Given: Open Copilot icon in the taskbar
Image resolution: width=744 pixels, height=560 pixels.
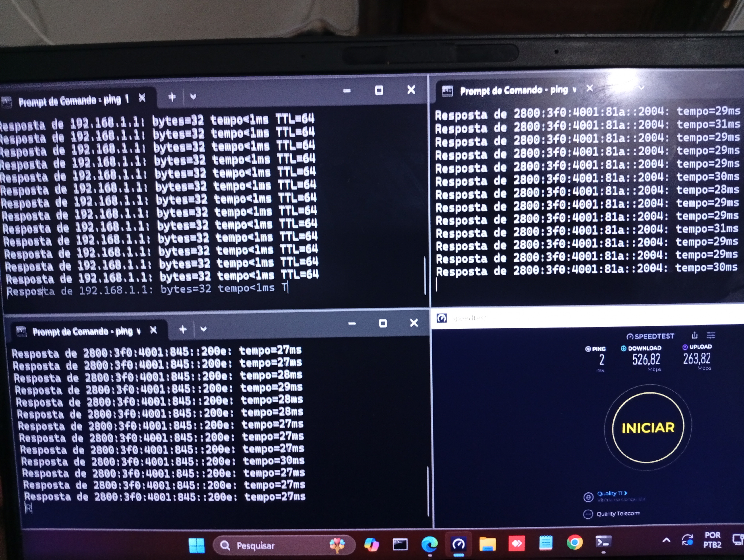Looking at the screenshot, I should [x=371, y=544].
